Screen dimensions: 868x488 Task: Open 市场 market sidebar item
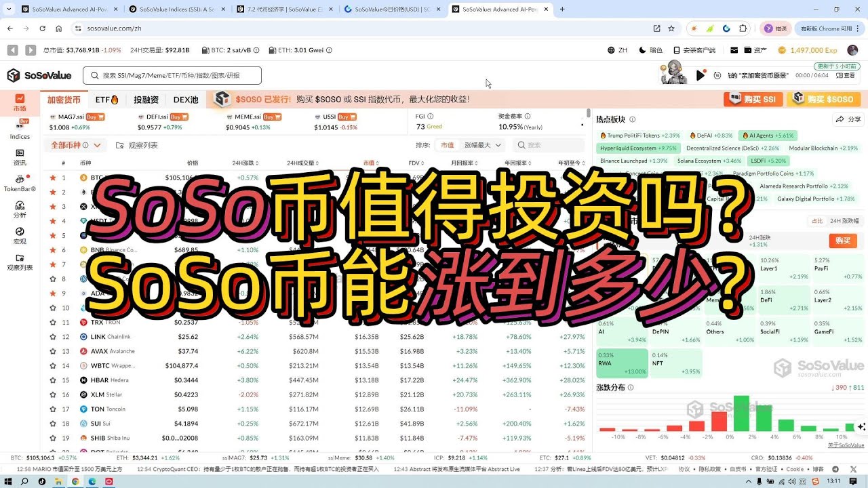(20, 102)
